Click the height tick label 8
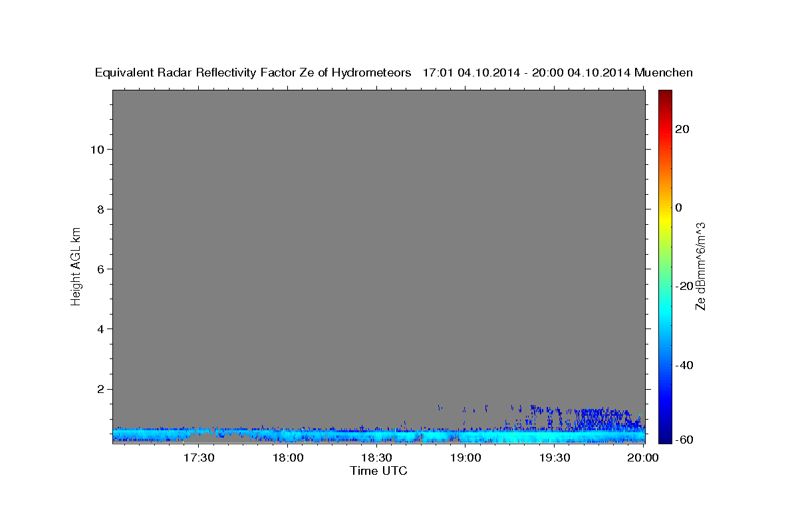This screenshot has width=798, height=532. click(x=99, y=209)
